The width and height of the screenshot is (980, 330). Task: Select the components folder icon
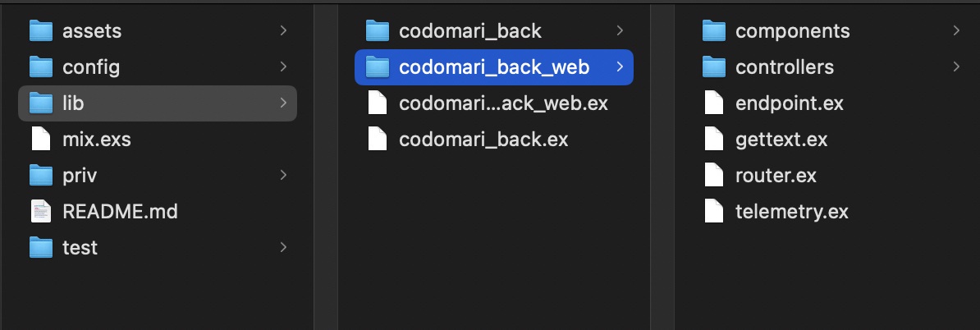click(x=714, y=30)
